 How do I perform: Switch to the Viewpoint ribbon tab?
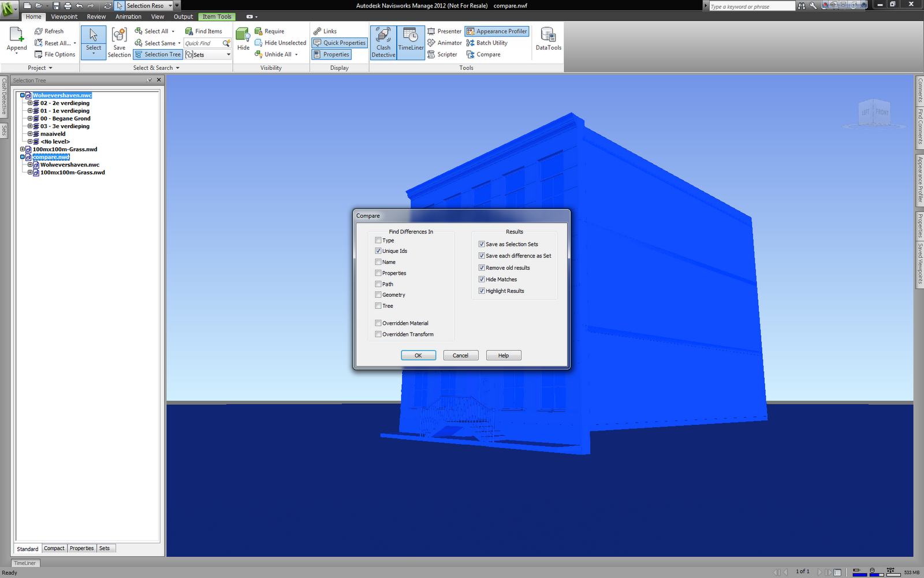(x=64, y=16)
